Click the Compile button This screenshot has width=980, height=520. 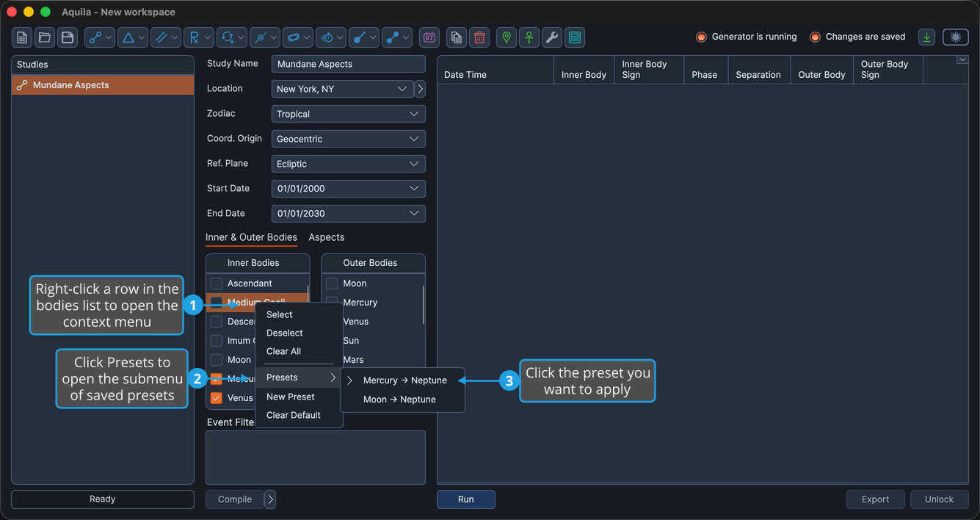pyautogui.click(x=235, y=499)
